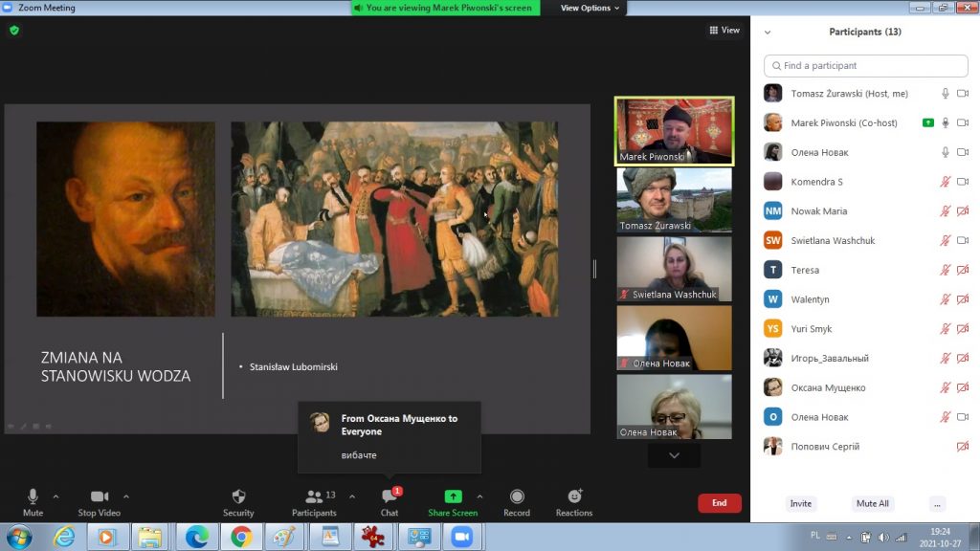
Task: Open the Reactions emoji icon
Action: [x=574, y=496]
